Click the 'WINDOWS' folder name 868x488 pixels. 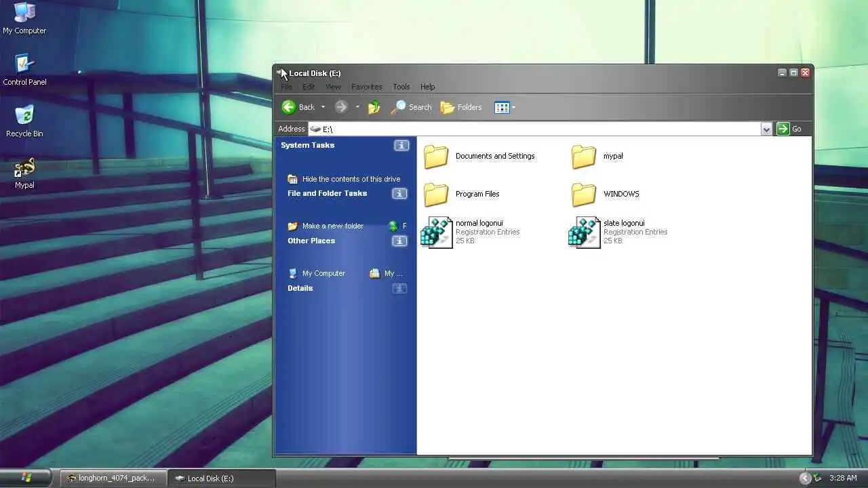[x=621, y=194]
